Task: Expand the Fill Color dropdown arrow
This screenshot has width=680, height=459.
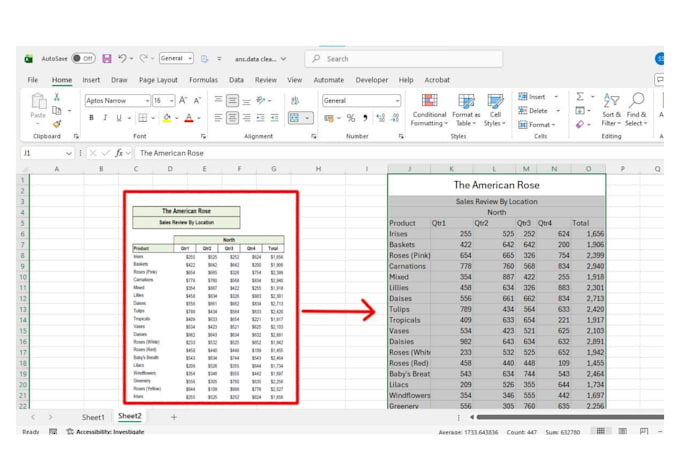Action: 177,118
